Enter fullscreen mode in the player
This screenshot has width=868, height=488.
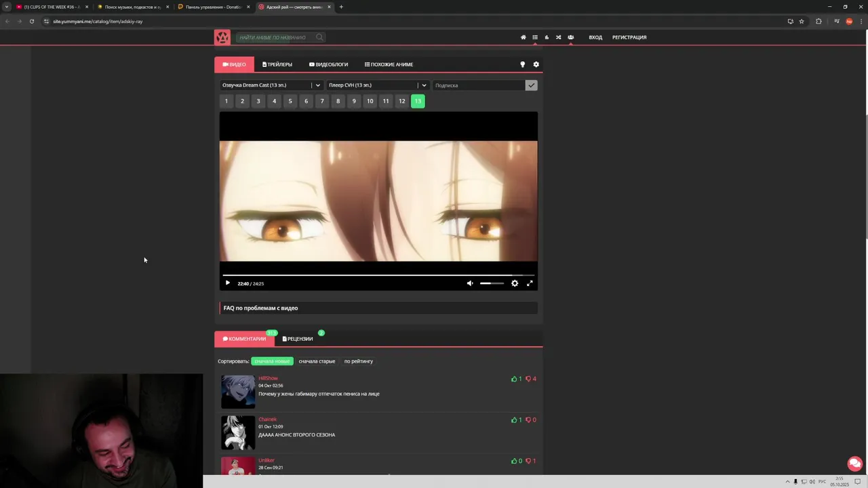530,283
